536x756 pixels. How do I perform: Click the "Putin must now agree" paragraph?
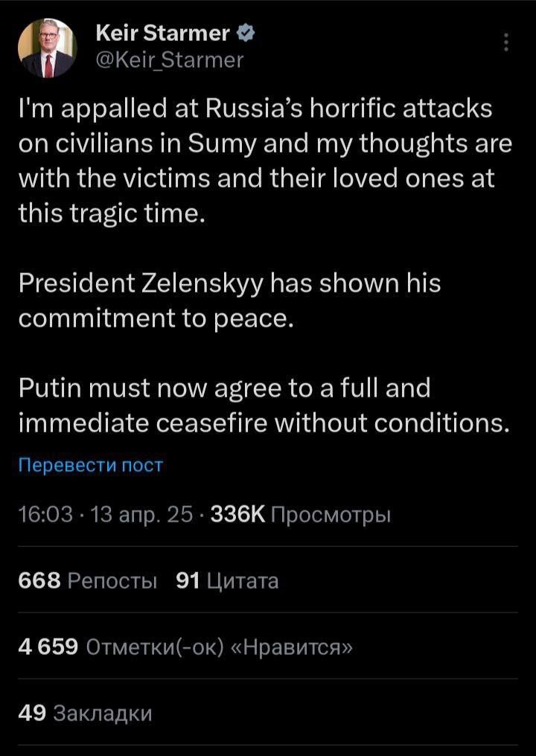click(264, 405)
